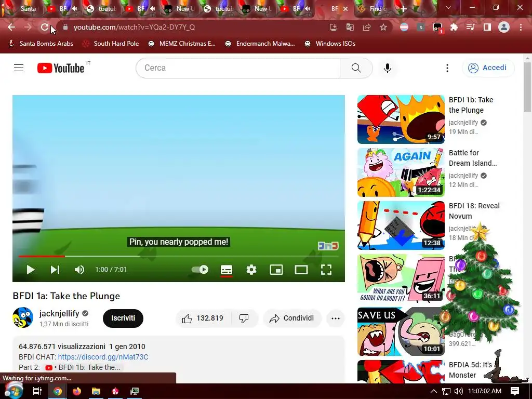Open the jacknjellify channel avatar
The width and height of the screenshot is (532, 399).
(23, 317)
